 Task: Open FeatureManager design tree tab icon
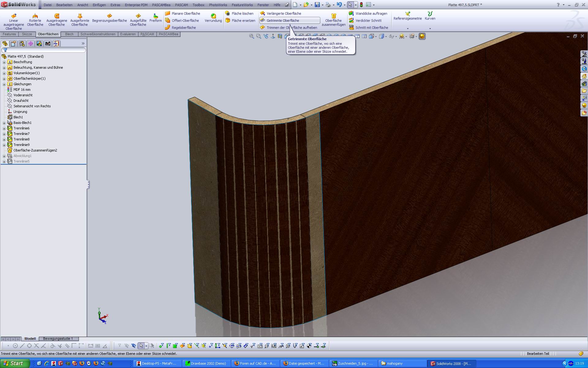[x=5, y=44]
